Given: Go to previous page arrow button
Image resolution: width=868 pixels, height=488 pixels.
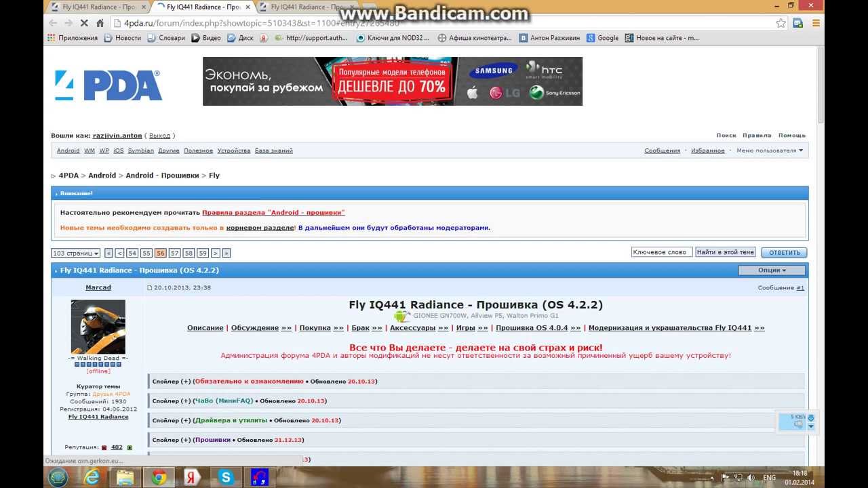Looking at the screenshot, I should pos(119,253).
